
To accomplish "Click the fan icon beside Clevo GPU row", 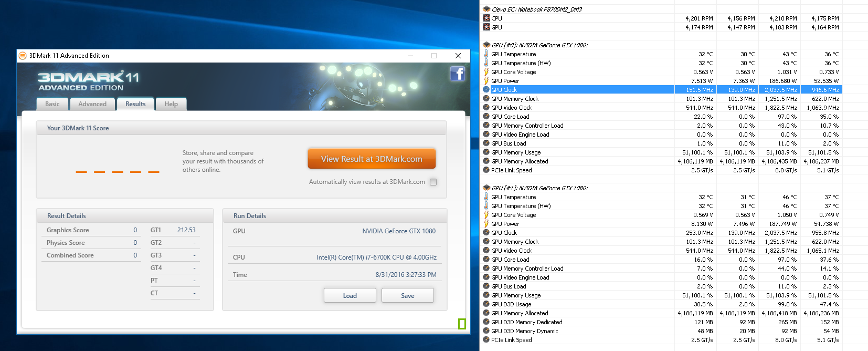I will pyautogui.click(x=486, y=27).
